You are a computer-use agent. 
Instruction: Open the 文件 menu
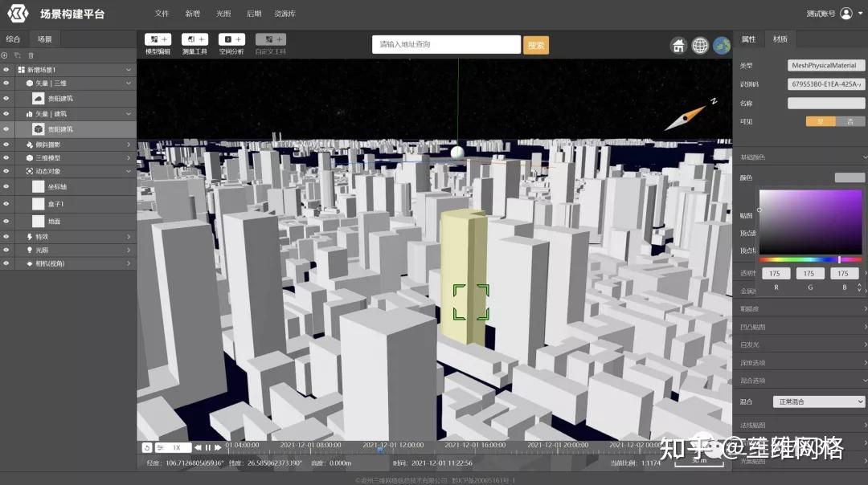(x=162, y=14)
